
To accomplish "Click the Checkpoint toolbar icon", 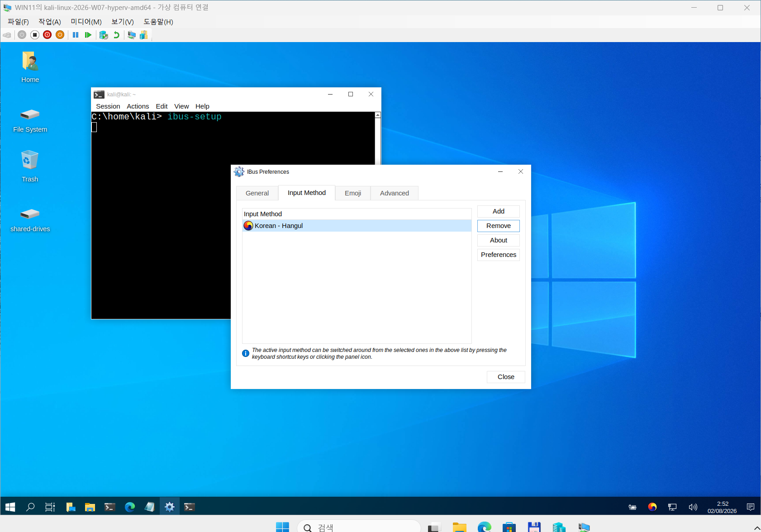I will coord(104,35).
